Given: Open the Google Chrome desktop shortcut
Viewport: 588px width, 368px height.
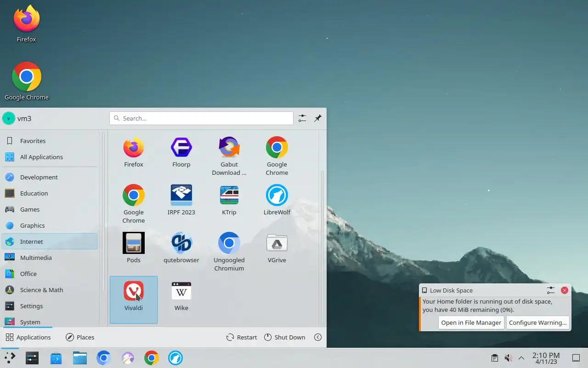Looking at the screenshot, I should coord(27,81).
